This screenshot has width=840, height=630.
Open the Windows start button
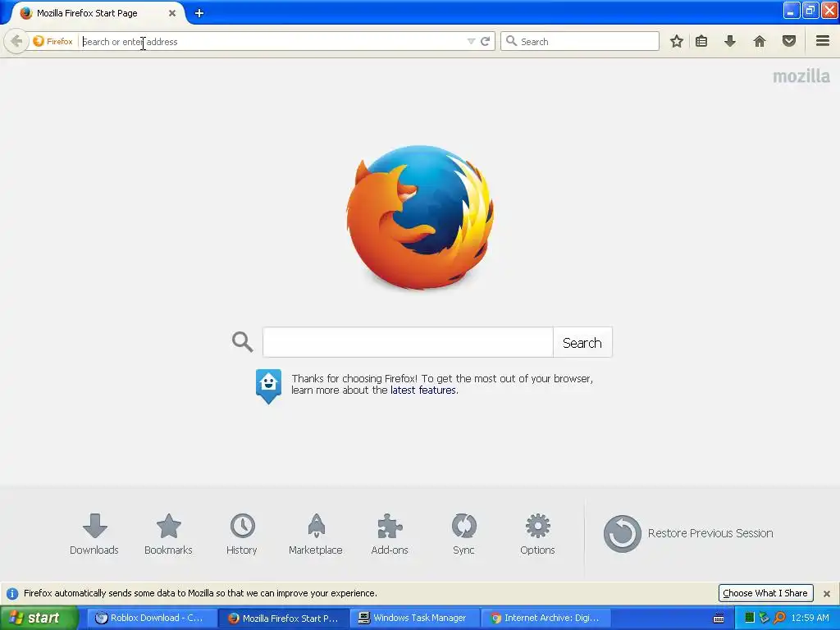pyautogui.click(x=39, y=618)
